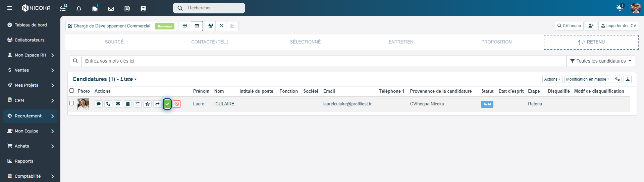Open Tableau de bord in sidebar

(30, 25)
